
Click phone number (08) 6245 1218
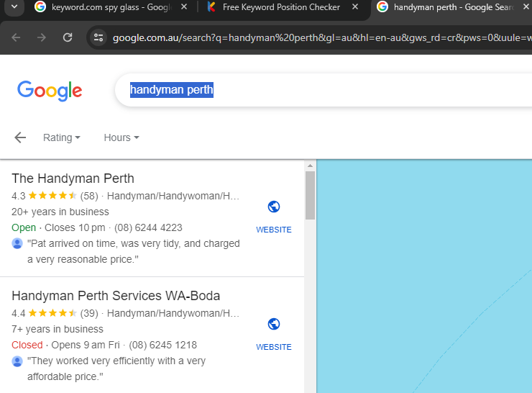click(163, 345)
